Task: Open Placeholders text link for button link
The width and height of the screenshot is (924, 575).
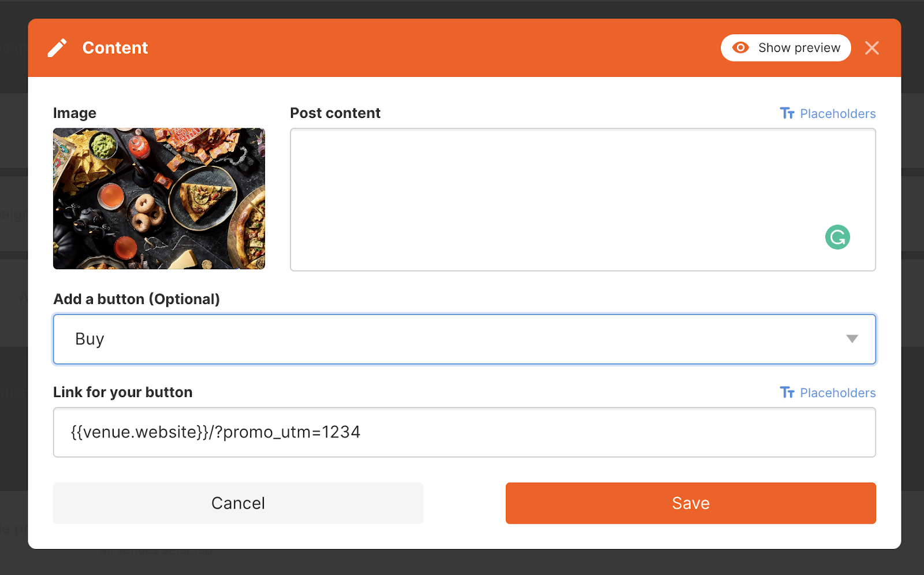Action: [837, 393]
